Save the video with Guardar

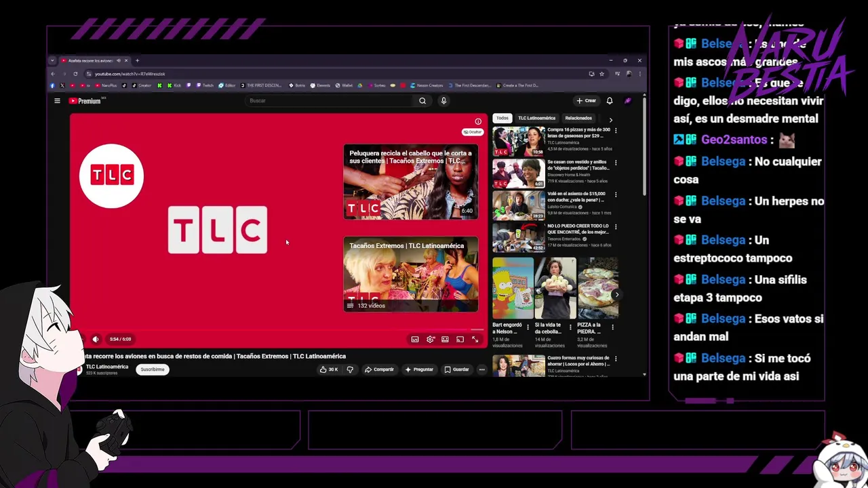(x=456, y=369)
